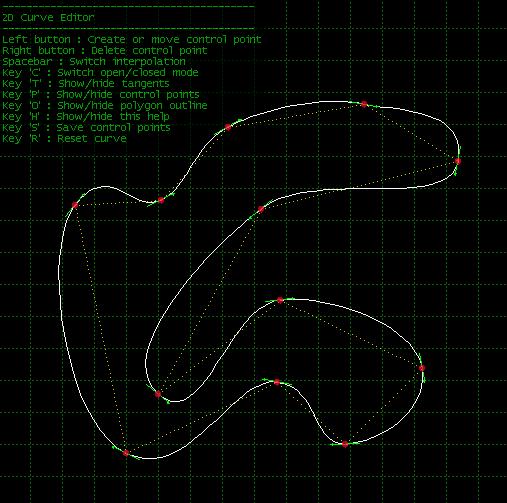Image resolution: width=507 pixels, height=503 pixels.
Task: Select the control point on the inner curve below the topmost region
Action: pos(261,209)
